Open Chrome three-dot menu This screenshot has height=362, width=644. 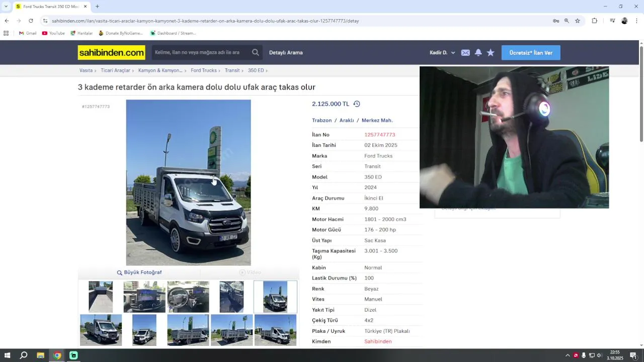(636, 21)
